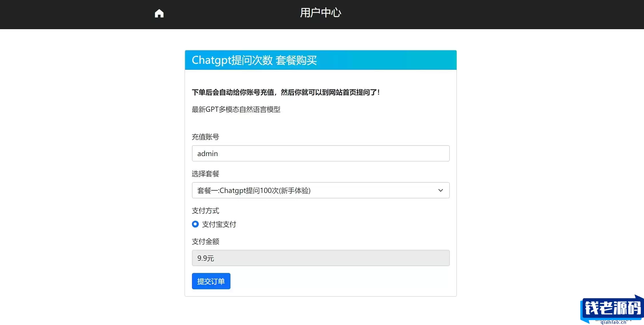Click the 充值账号 field label
The width and height of the screenshot is (644, 325).
coord(205,137)
